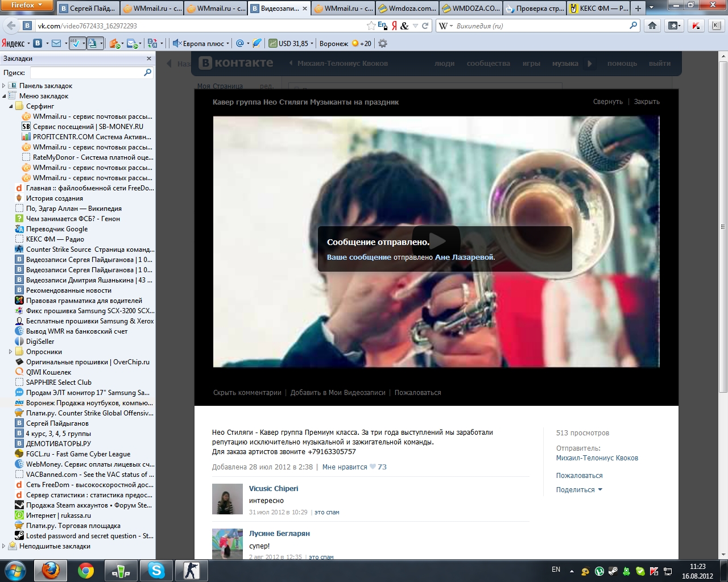Go to the Firefox home page icon
728x582 pixels.
click(652, 26)
